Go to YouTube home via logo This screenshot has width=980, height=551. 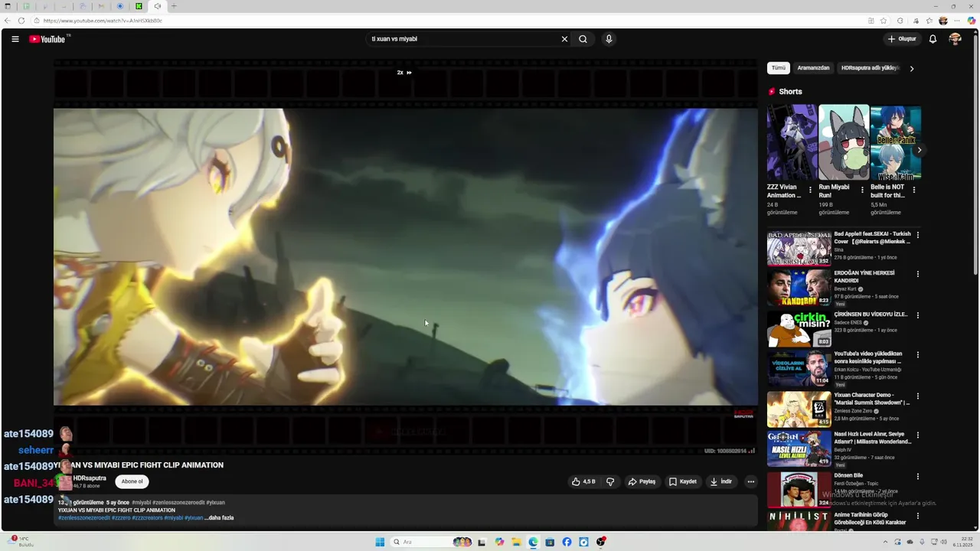coord(47,39)
